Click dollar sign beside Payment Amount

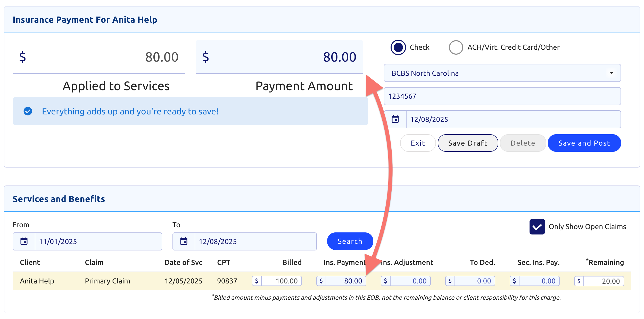pyautogui.click(x=205, y=57)
